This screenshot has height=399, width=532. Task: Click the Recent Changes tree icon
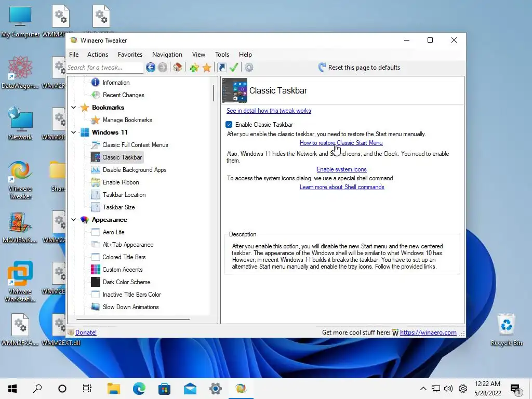[x=96, y=95]
